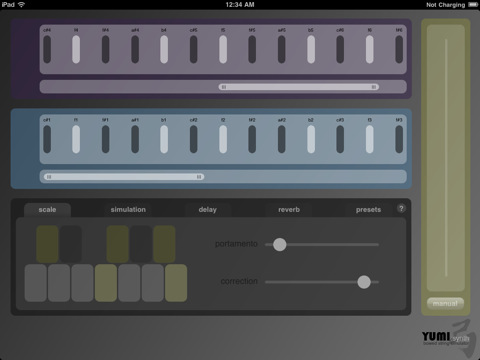Viewport: 480px width, 360px height.
Task: Tap the f1 note bar on blue string
Action: pos(76,139)
